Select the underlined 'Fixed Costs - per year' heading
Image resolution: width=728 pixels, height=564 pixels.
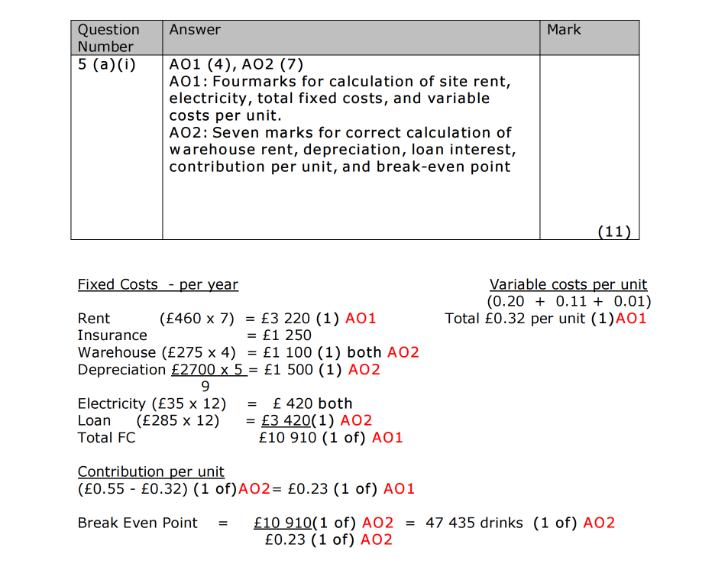(x=157, y=285)
